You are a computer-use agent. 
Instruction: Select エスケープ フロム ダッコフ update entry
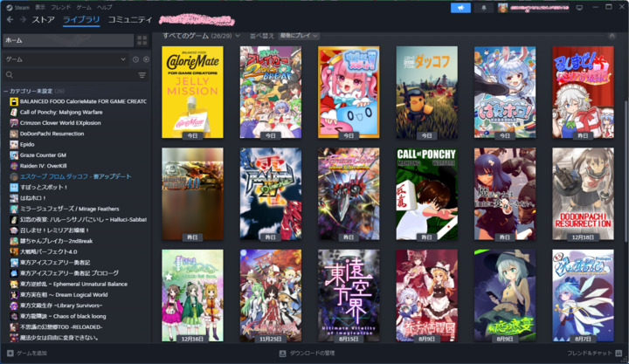tap(71, 177)
